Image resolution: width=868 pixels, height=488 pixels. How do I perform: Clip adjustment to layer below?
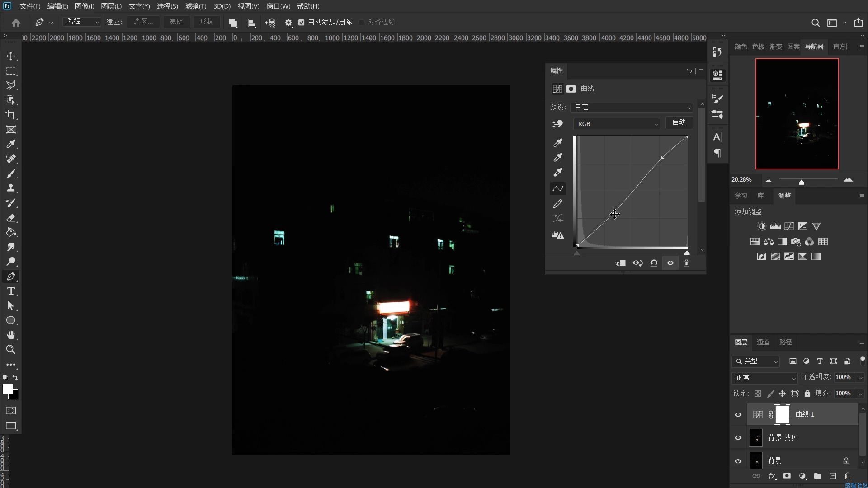tap(621, 263)
